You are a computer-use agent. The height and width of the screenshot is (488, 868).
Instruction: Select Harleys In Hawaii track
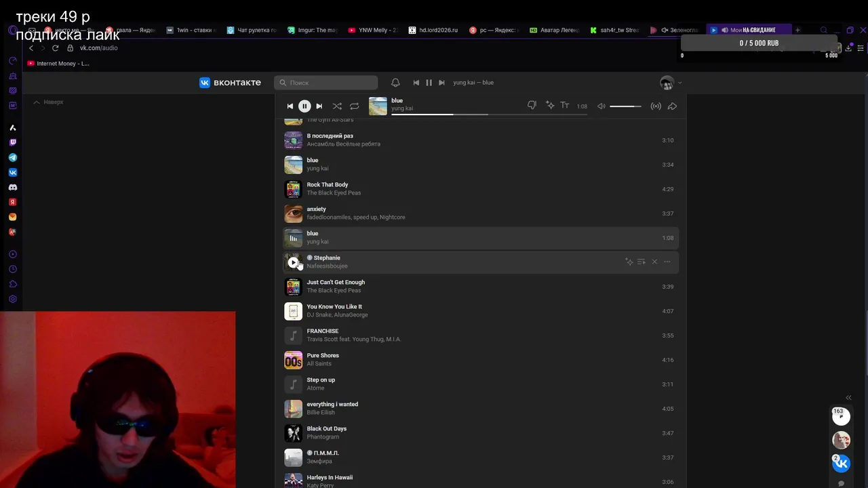coord(480,481)
